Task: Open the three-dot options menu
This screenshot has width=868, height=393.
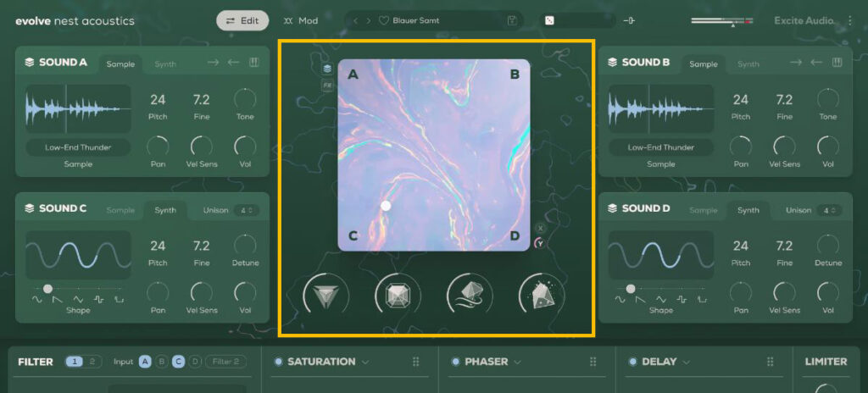Action: pos(850,21)
